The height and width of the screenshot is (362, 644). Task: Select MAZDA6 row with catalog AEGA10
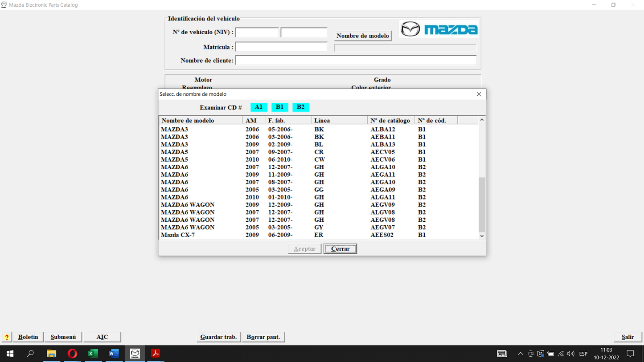point(319,182)
